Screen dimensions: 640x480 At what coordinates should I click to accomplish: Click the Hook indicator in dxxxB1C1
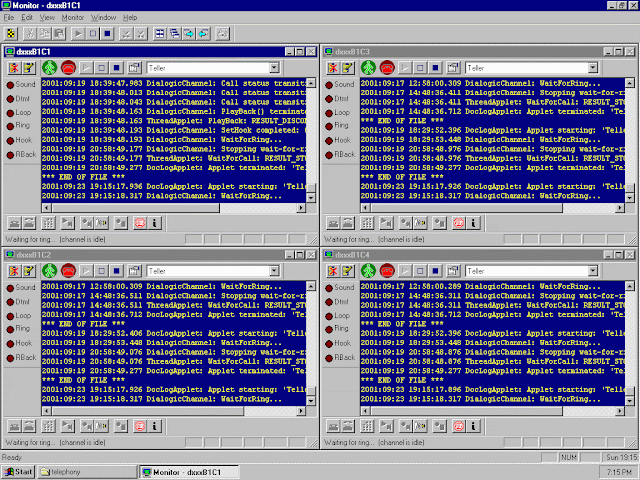pyautogui.click(x=19, y=140)
